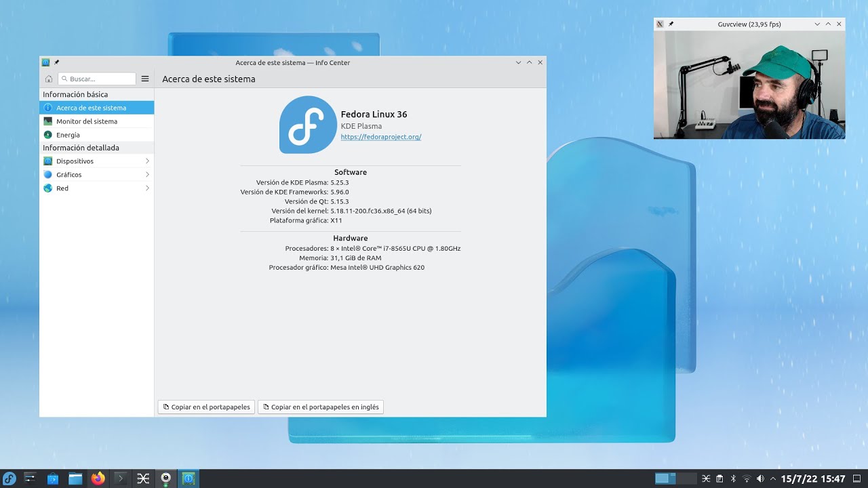Expand hidden system tray icons
Viewport: 868px width, 488px height.
pos(773,479)
